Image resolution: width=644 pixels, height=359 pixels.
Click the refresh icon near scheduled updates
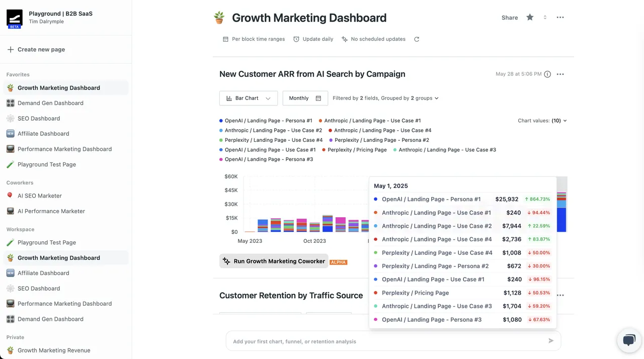click(417, 39)
